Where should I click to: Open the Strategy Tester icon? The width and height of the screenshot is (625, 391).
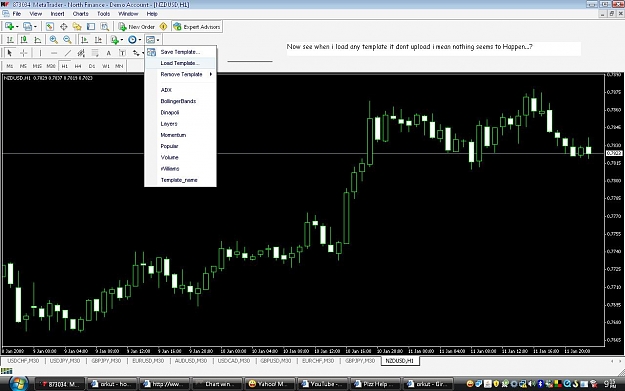104,27
